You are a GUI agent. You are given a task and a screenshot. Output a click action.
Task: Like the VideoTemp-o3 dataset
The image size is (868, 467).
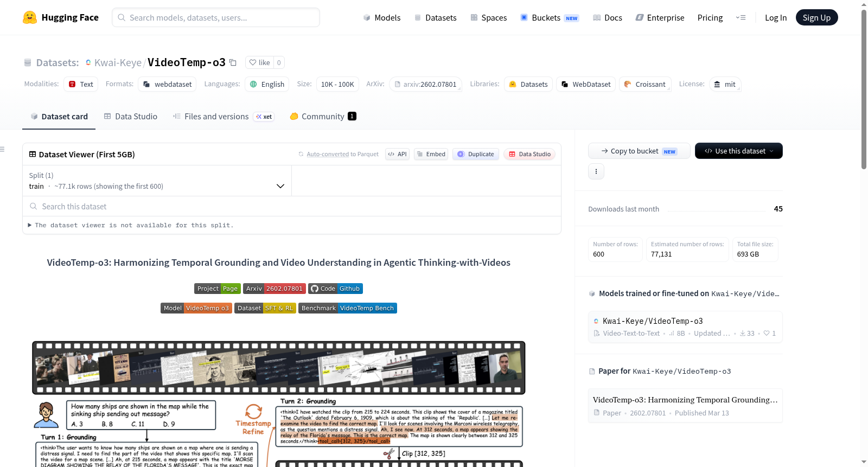259,62
